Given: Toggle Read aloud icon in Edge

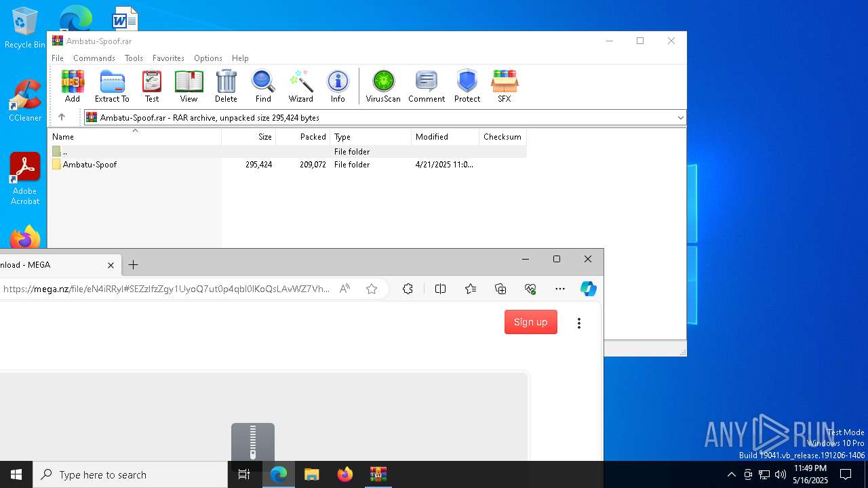Looking at the screenshot, I should click(344, 289).
